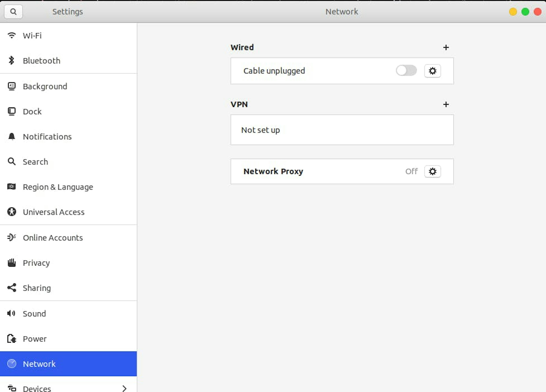Open Network Proxy gear settings
Viewport: 546px width, 392px height.
click(x=432, y=171)
